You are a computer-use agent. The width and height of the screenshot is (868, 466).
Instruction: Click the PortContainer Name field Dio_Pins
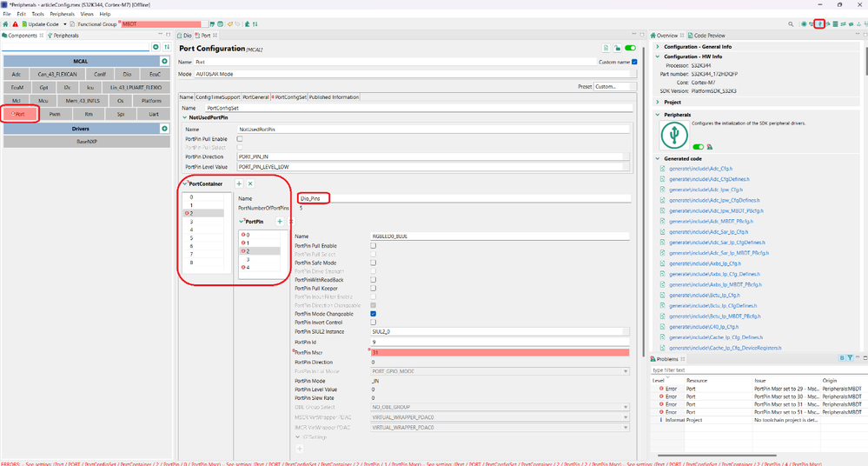[x=464, y=198]
